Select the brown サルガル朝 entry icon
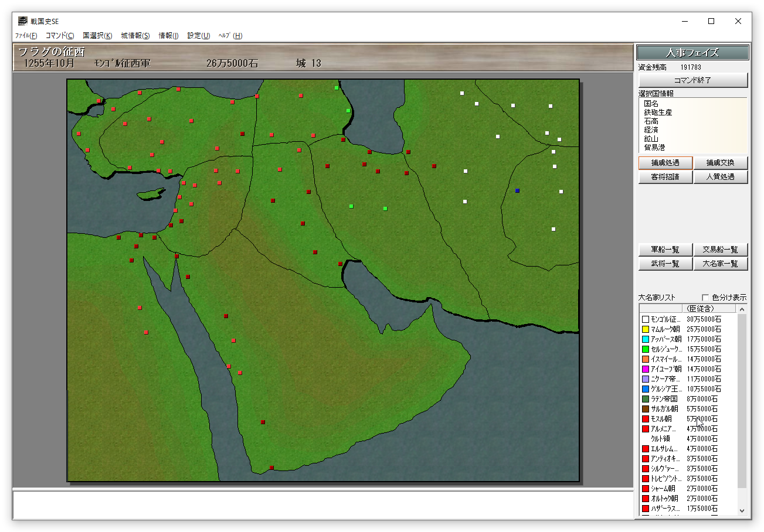The height and width of the screenshot is (532, 764). [646, 409]
